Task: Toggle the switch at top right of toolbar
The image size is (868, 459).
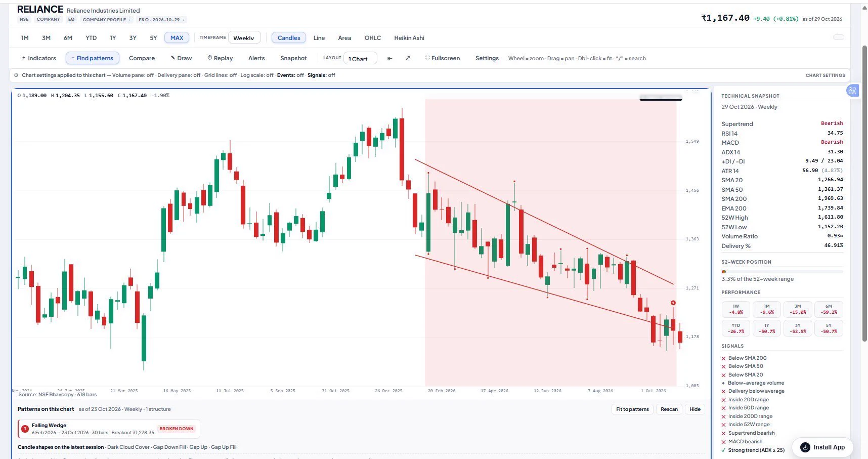Action: coord(839,37)
